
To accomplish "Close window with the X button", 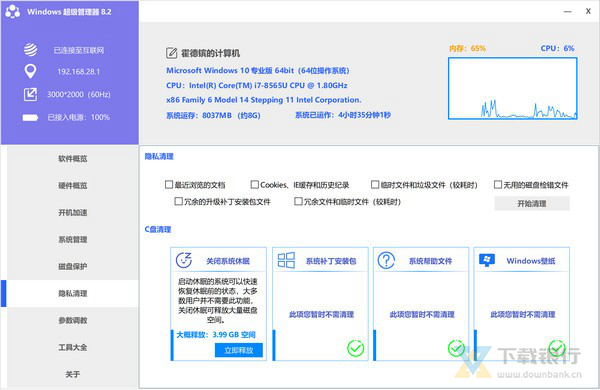I will [588, 11].
